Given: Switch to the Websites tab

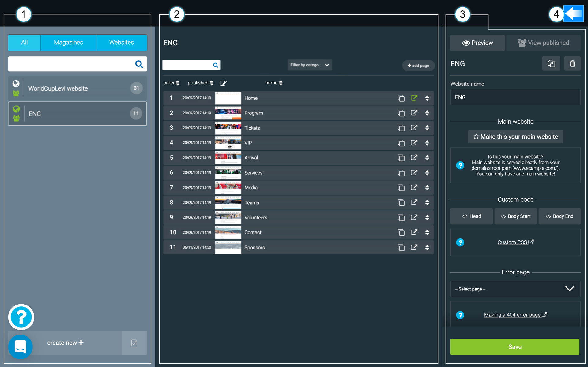Looking at the screenshot, I should tap(121, 43).
